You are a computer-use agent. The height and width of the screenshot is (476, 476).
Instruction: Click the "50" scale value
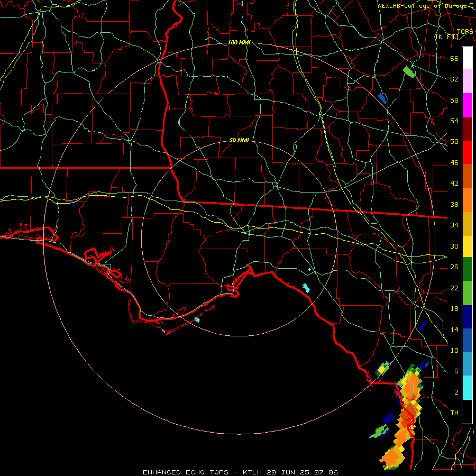(454, 141)
